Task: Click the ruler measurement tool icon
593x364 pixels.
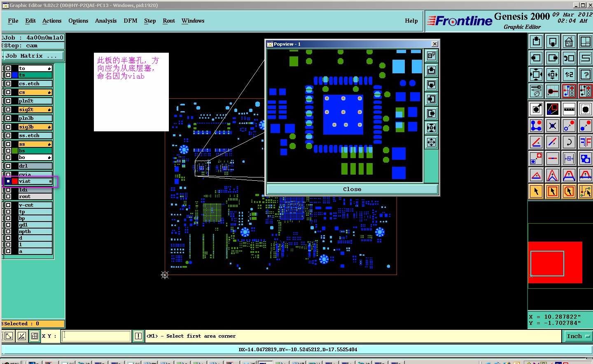Action: pyautogui.click(x=569, y=109)
